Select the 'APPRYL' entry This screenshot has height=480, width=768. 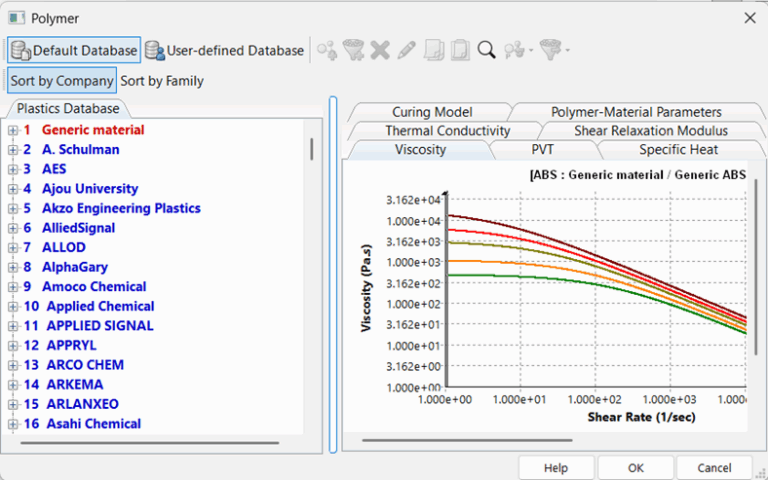pos(72,345)
